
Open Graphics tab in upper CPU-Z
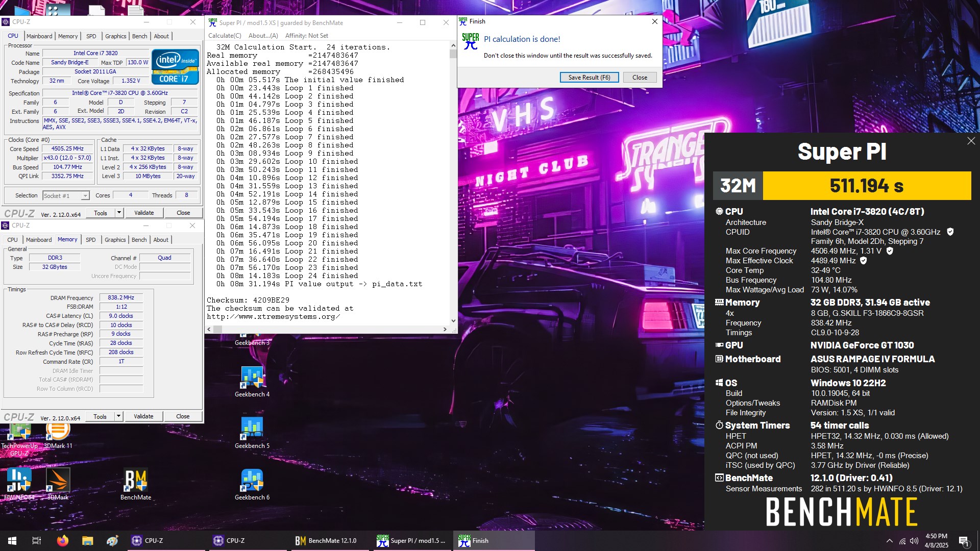coord(116,36)
